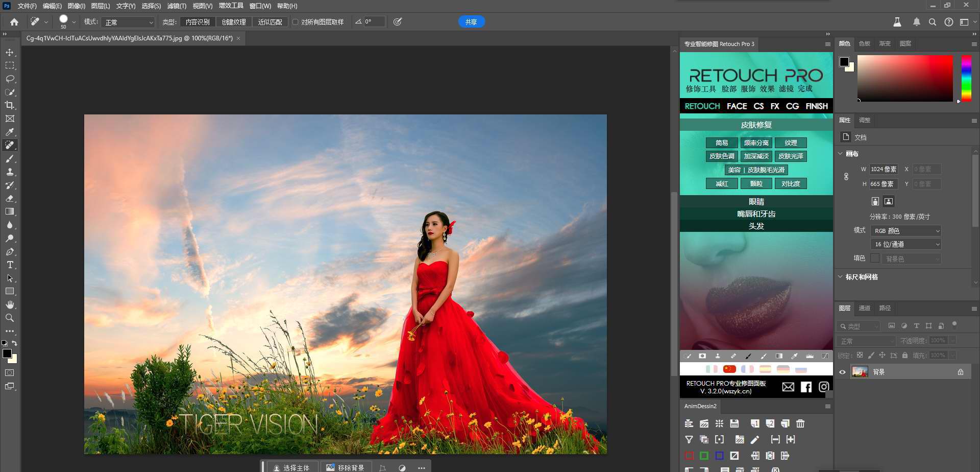Screen dimensions: 980x472
Task: Click the 移除背景 button below canvas
Action: tap(346, 467)
